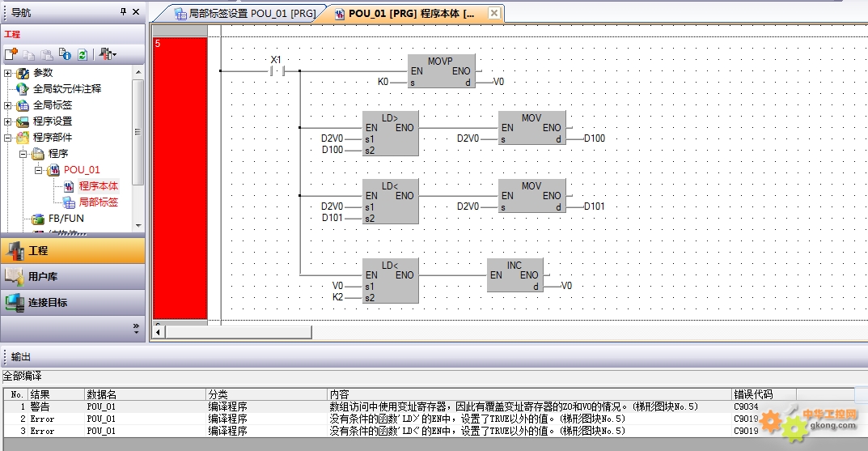Click the D101 output operand
Viewport: 868px width, 451px height.
click(595, 206)
